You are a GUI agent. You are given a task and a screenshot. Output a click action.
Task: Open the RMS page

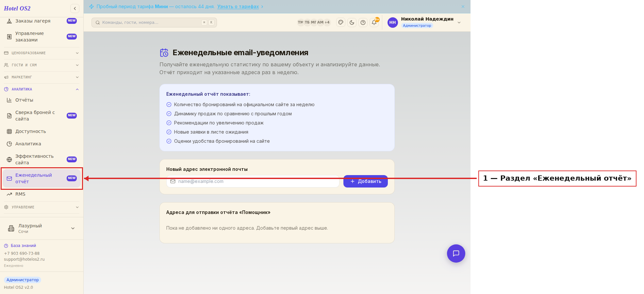point(41,194)
